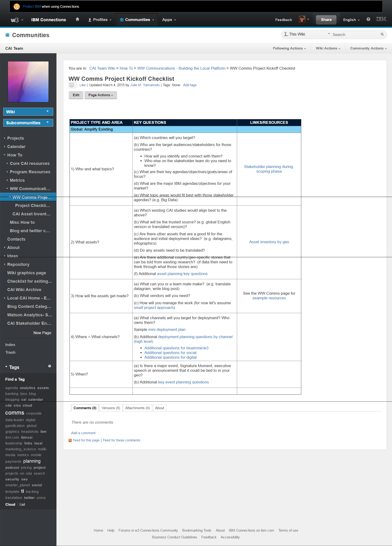The height and width of the screenshot is (546, 392).
Task: Open the Apps menu
Action: [x=169, y=20]
